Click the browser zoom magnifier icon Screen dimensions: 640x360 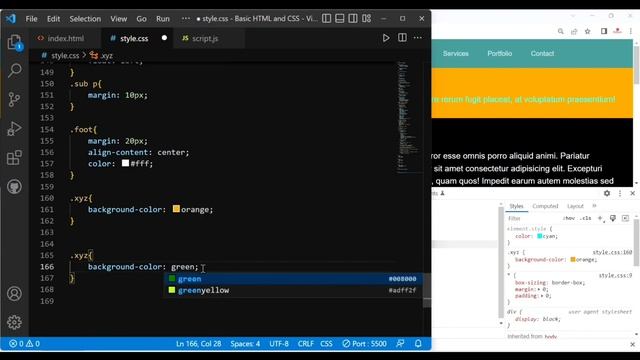[x=561, y=31]
